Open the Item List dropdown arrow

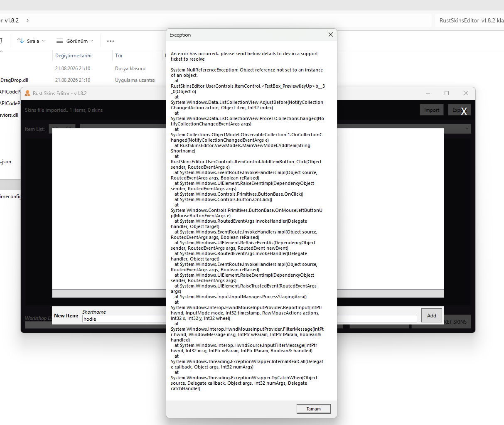[467, 129]
